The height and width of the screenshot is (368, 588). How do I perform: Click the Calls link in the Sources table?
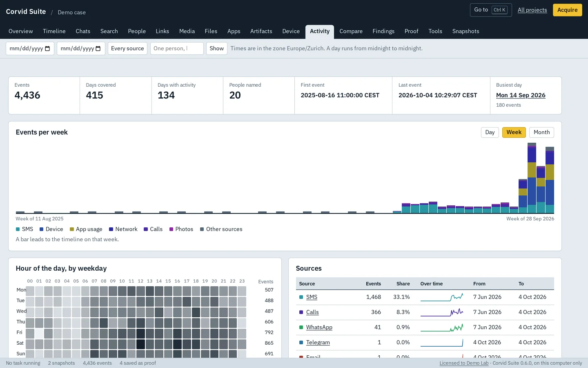[312, 312]
